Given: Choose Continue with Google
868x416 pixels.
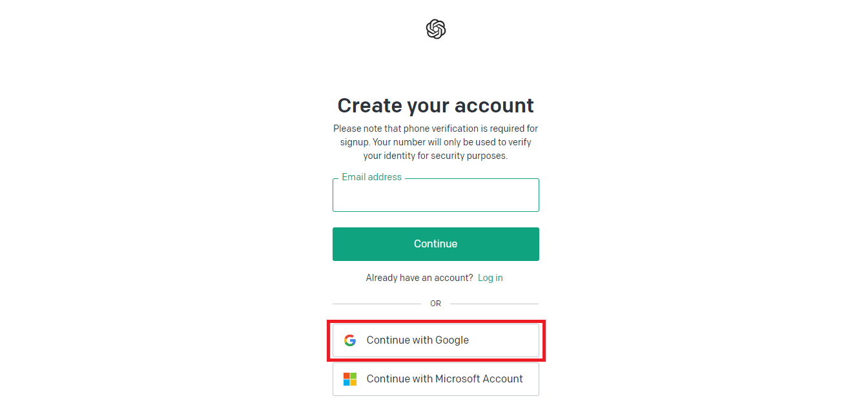Looking at the screenshot, I should coord(436,340).
